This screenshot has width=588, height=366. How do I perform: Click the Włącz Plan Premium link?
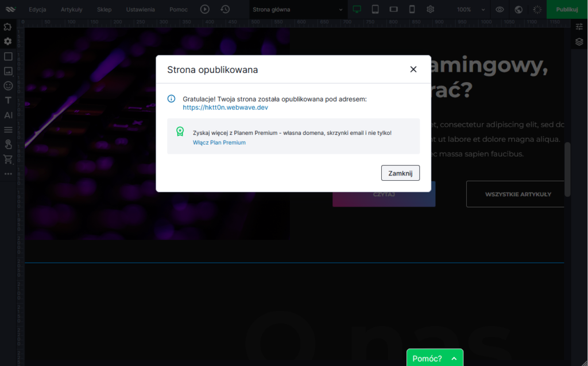tap(219, 142)
